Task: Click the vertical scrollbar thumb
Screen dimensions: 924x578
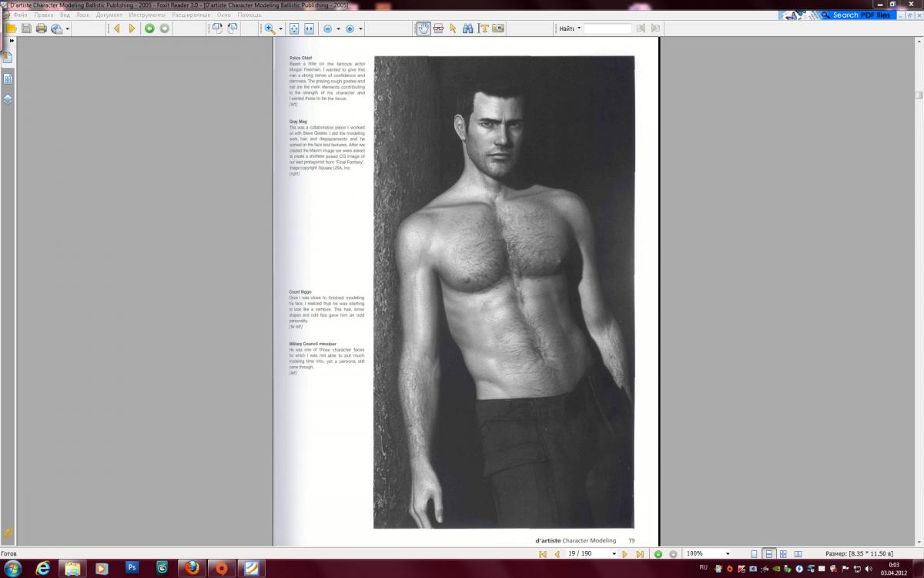Action: pos(919,95)
